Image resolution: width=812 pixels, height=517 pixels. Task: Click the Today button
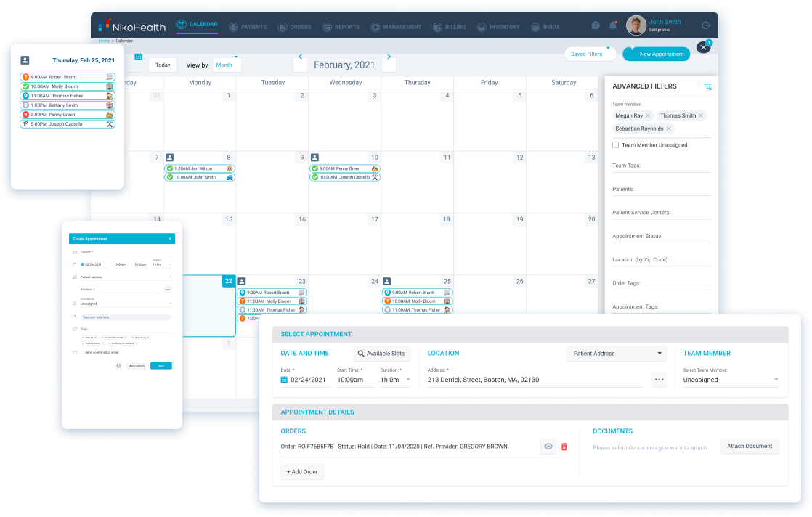point(163,65)
